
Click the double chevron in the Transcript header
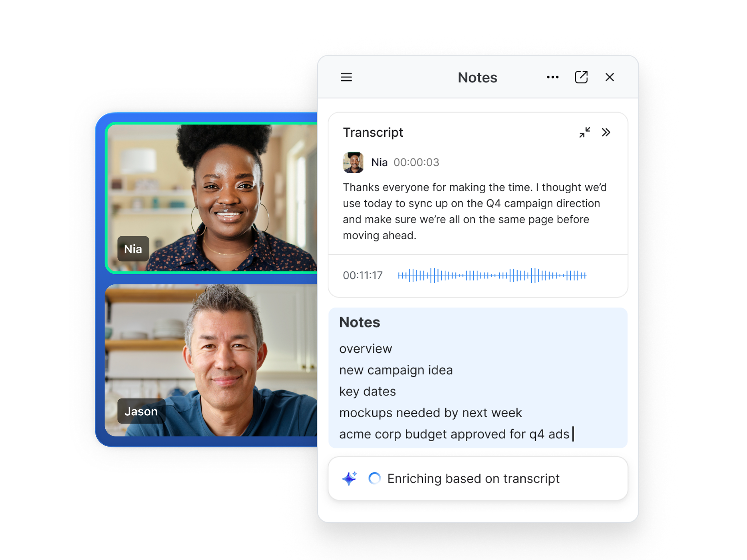coord(606,132)
